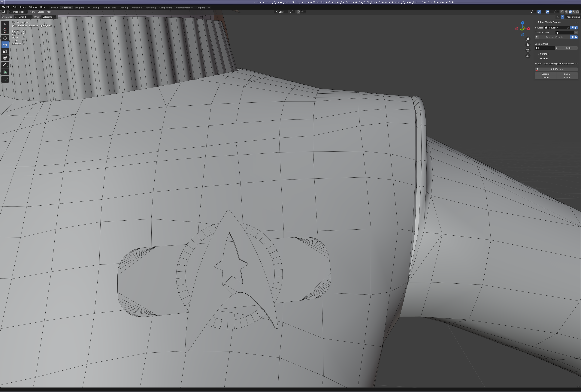
Task: Open the Render menu
Action: click(x=23, y=7)
